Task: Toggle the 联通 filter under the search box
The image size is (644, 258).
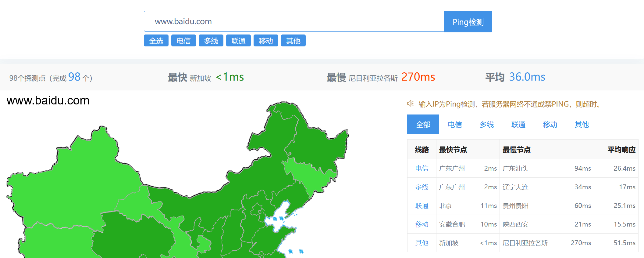Action: (238, 41)
